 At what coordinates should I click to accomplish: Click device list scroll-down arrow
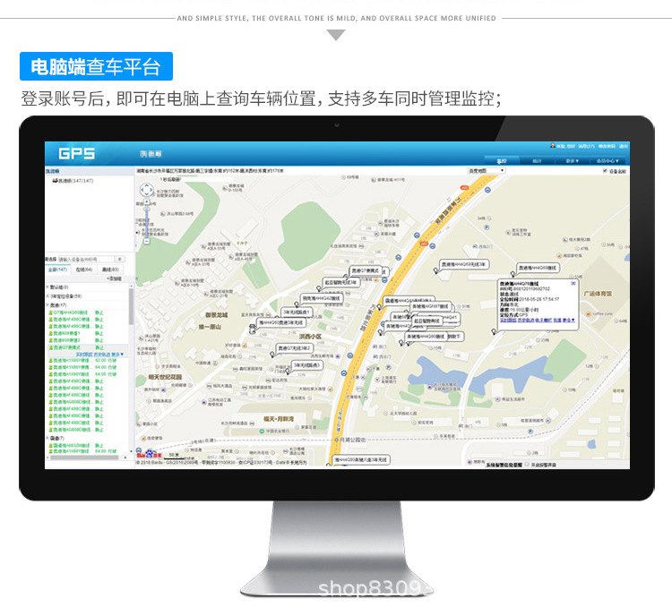pos(131,451)
